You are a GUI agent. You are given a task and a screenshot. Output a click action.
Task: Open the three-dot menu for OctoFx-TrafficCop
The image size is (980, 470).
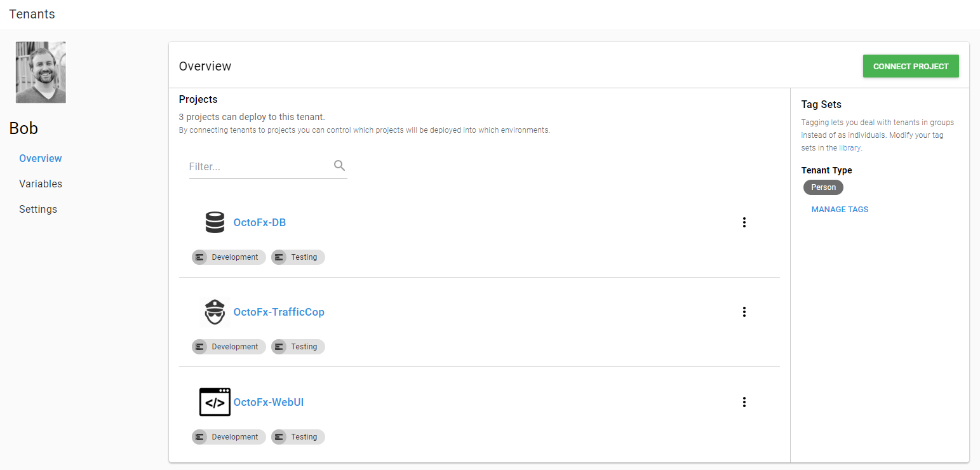(x=744, y=312)
